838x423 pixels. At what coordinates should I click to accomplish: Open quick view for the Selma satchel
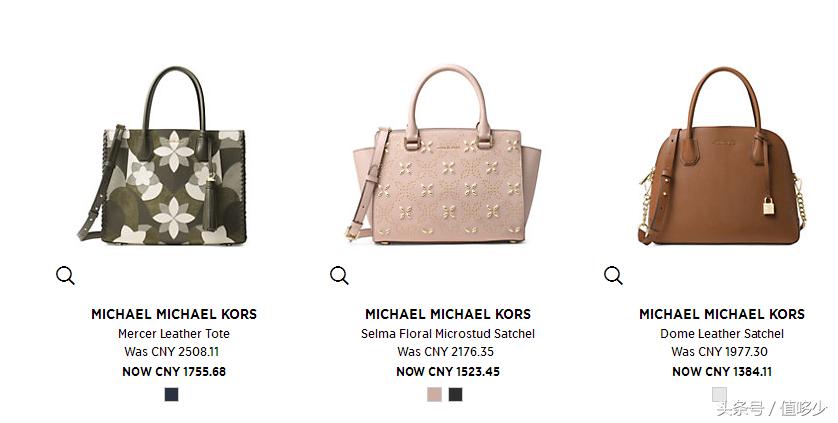(339, 275)
